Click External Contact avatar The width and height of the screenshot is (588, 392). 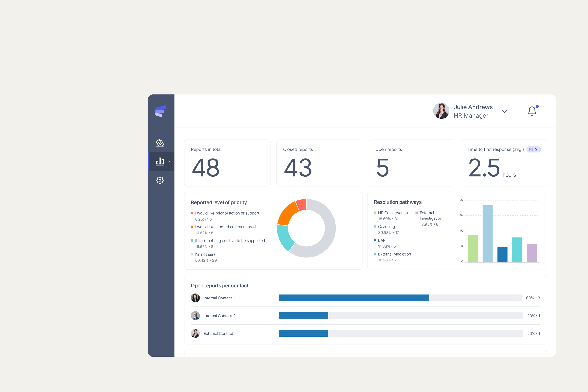pyautogui.click(x=195, y=333)
